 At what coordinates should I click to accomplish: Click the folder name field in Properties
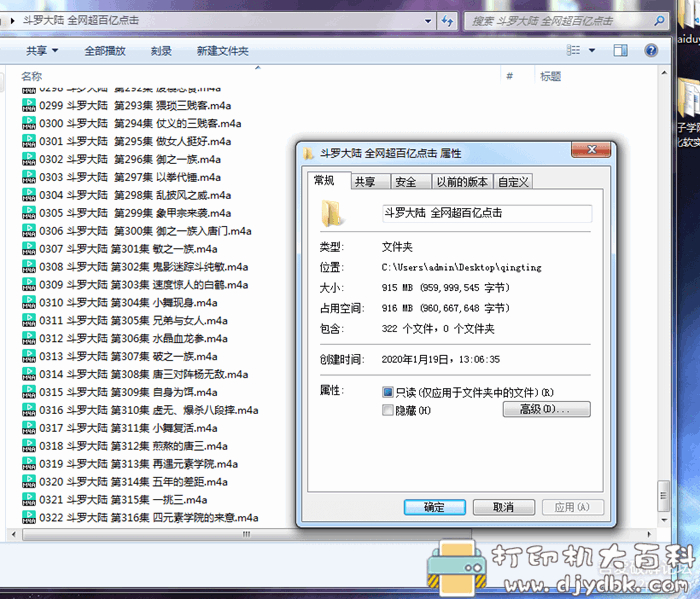487,213
